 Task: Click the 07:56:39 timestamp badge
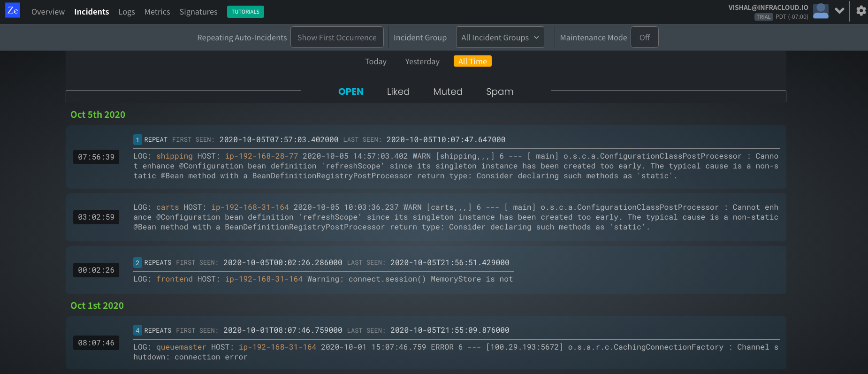[x=96, y=157]
